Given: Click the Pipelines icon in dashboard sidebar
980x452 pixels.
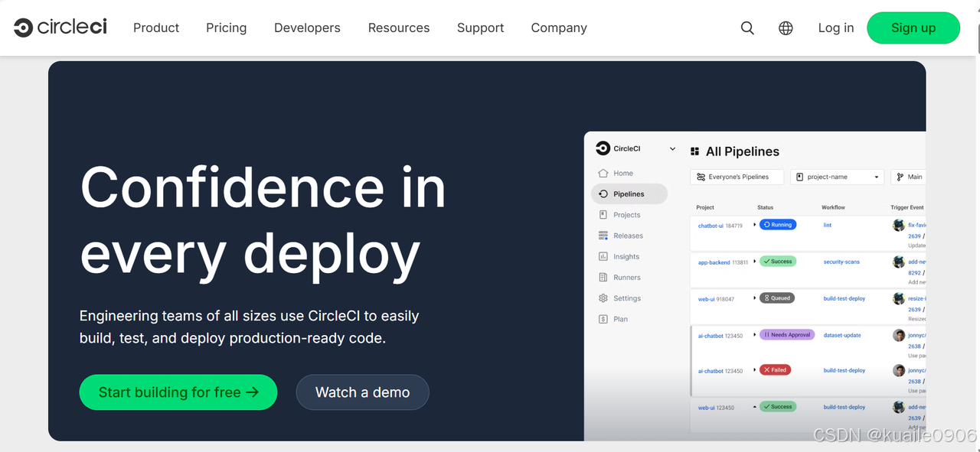Looking at the screenshot, I should pyautogui.click(x=603, y=194).
